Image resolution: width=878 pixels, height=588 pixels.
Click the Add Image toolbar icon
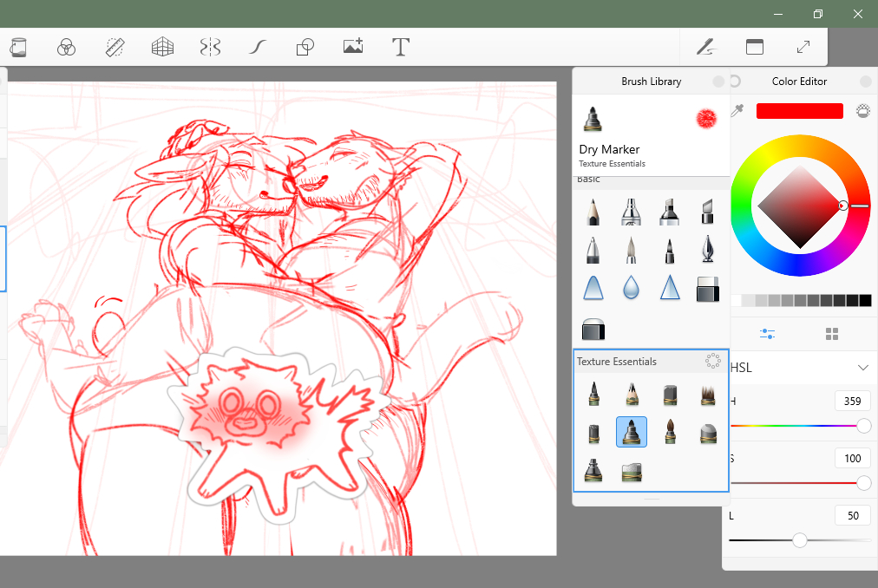pyautogui.click(x=352, y=47)
